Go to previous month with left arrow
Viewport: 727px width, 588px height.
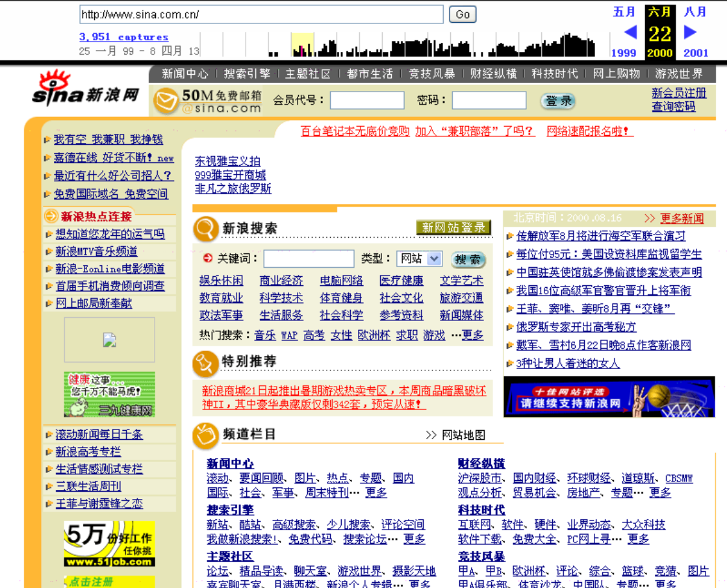coord(630,32)
